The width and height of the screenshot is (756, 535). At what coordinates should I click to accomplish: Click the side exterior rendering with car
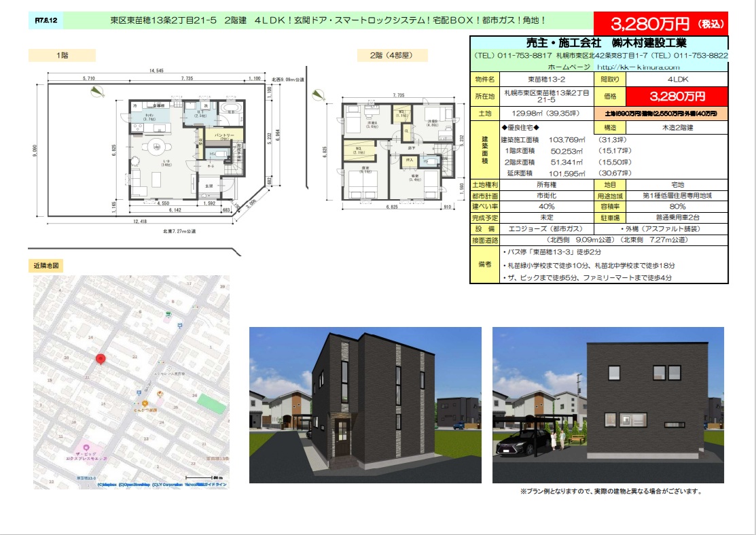pos(609,404)
